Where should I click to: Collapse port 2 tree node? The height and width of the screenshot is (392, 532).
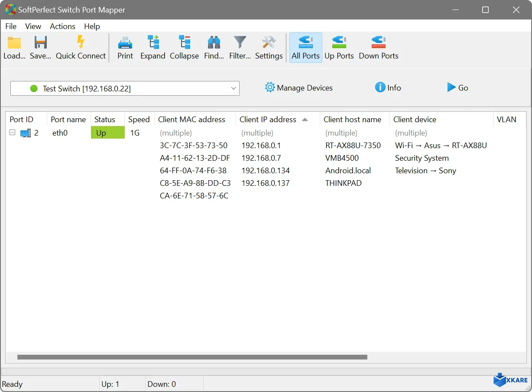pos(12,133)
